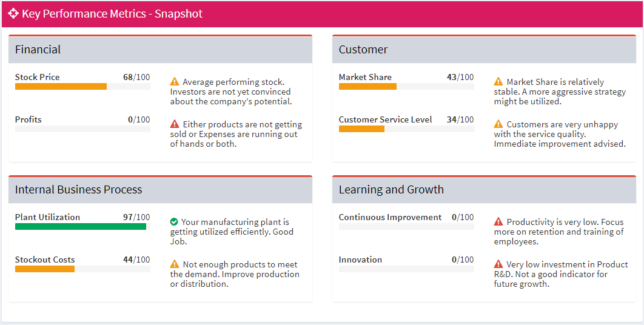
Task: Click the Stockout Costs 44/100 score
Action: pos(136,260)
